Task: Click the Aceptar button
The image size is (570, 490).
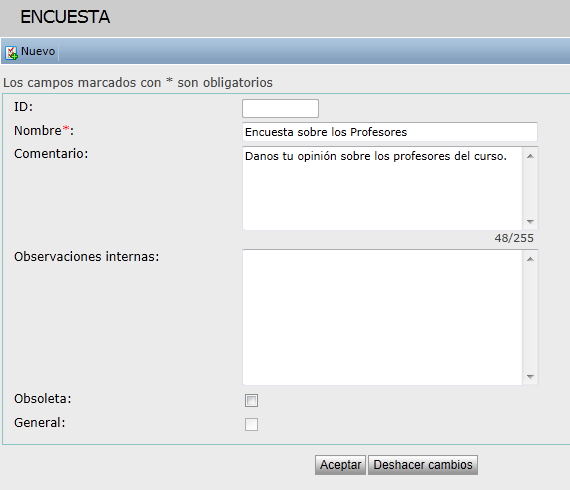Action: coord(340,465)
